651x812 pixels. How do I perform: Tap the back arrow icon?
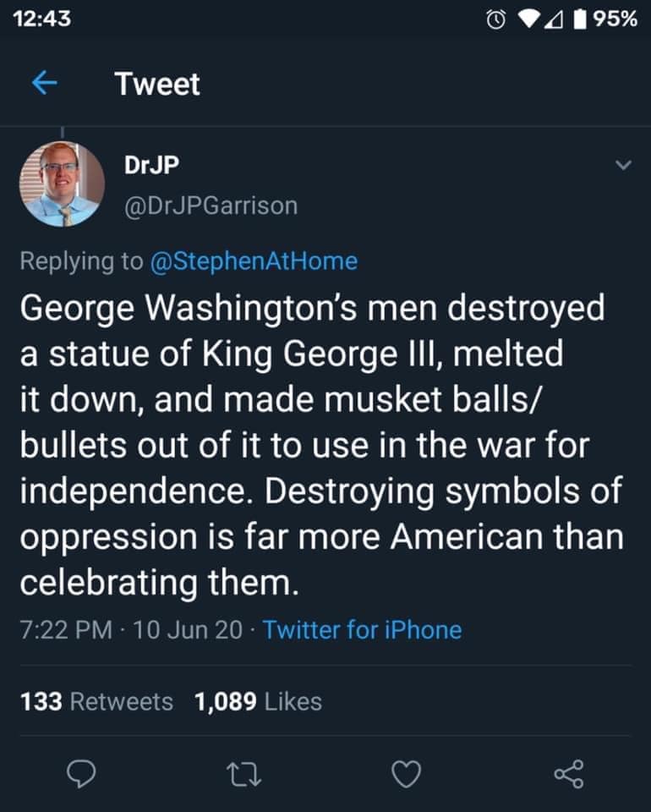pos(44,83)
